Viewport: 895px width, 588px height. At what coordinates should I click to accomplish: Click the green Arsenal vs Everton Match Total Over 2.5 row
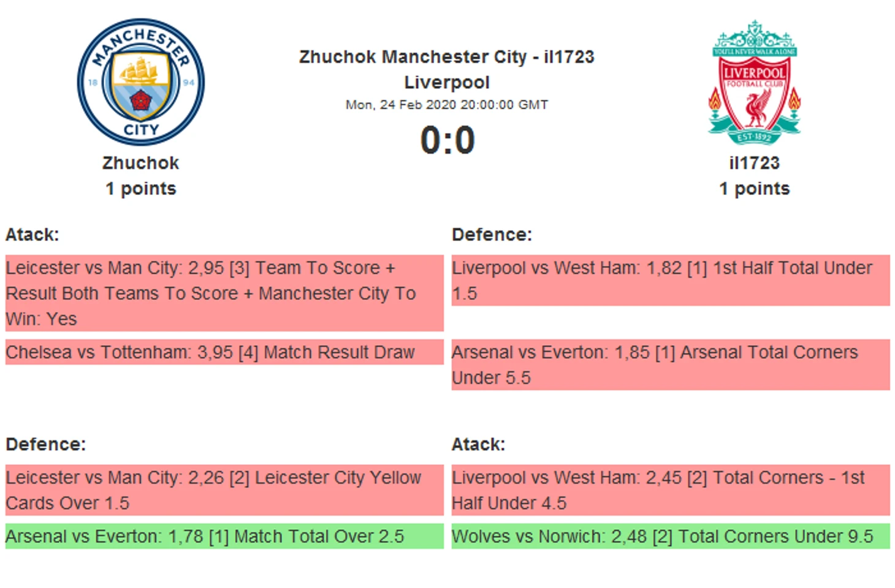point(224,536)
